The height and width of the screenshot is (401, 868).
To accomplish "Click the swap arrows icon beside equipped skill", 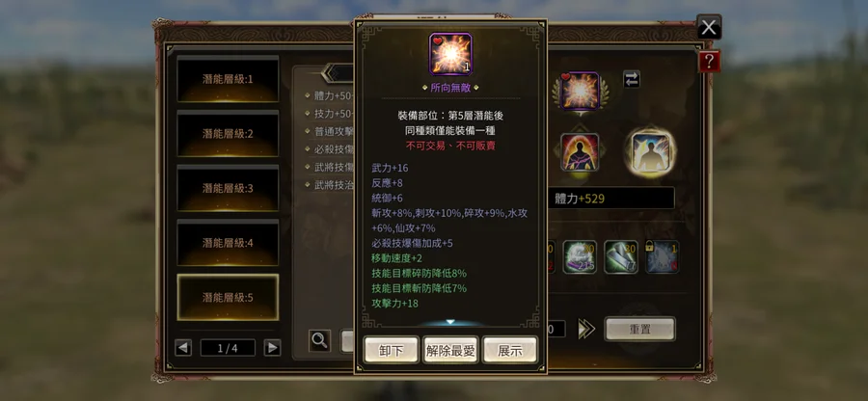I will (x=632, y=79).
